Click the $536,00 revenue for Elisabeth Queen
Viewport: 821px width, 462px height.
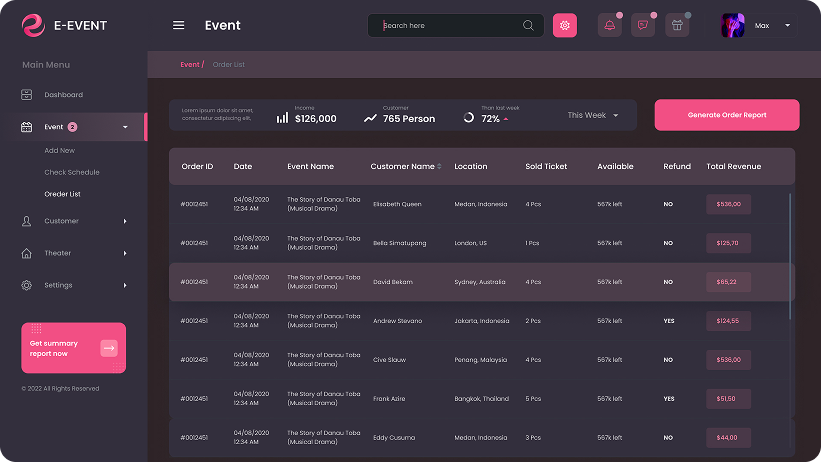click(728, 204)
